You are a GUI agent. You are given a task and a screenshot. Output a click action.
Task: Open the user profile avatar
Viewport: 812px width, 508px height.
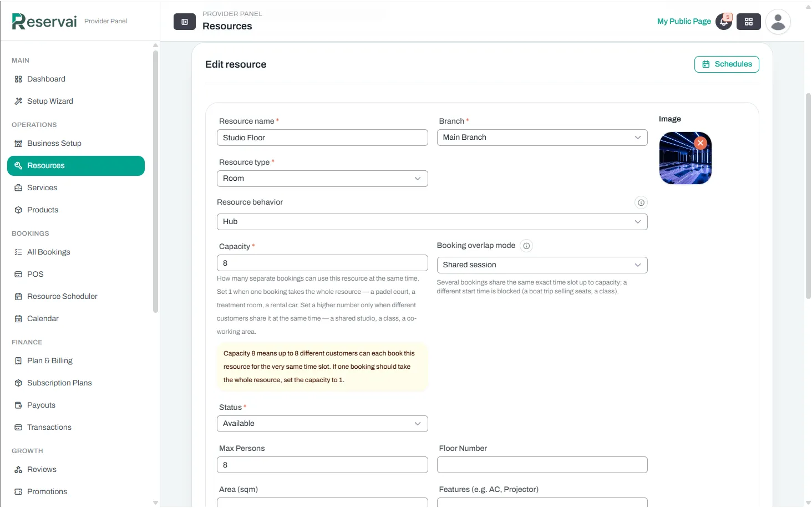tap(778, 22)
